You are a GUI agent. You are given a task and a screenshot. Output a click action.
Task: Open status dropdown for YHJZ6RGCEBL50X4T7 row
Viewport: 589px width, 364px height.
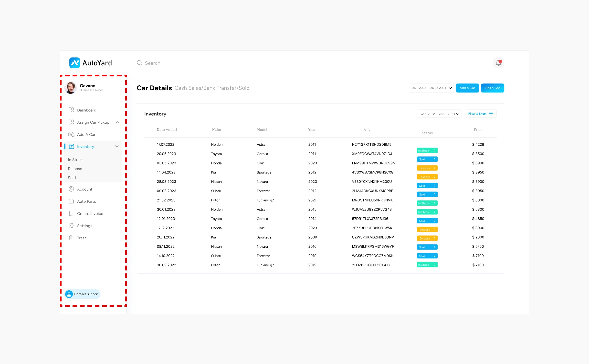coord(427,265)
